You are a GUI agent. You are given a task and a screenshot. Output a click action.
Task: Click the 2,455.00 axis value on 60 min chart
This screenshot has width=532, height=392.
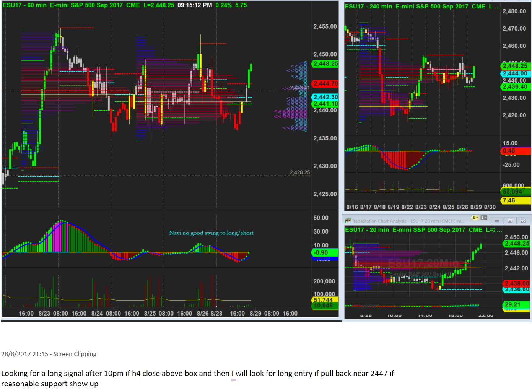point(325,26)
